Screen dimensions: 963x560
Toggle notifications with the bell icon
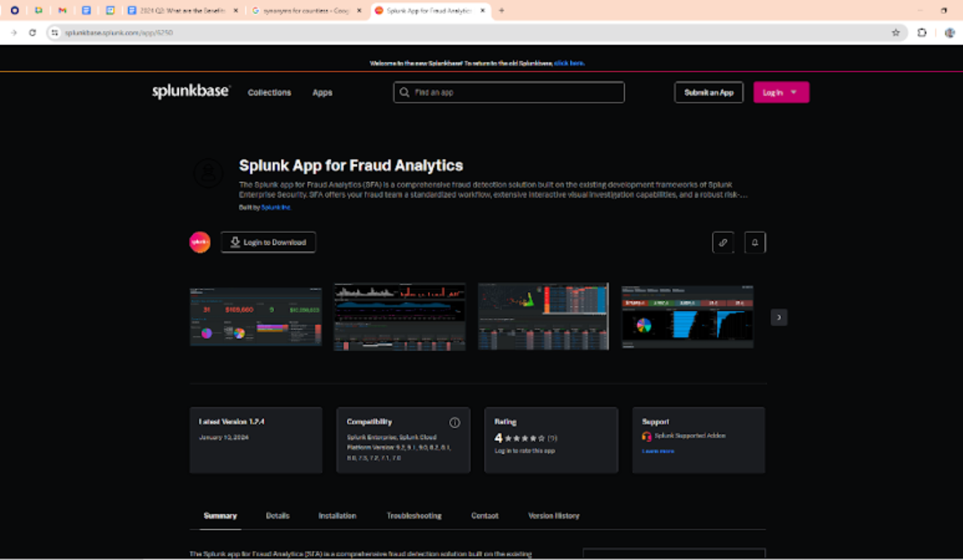(755, 242)
